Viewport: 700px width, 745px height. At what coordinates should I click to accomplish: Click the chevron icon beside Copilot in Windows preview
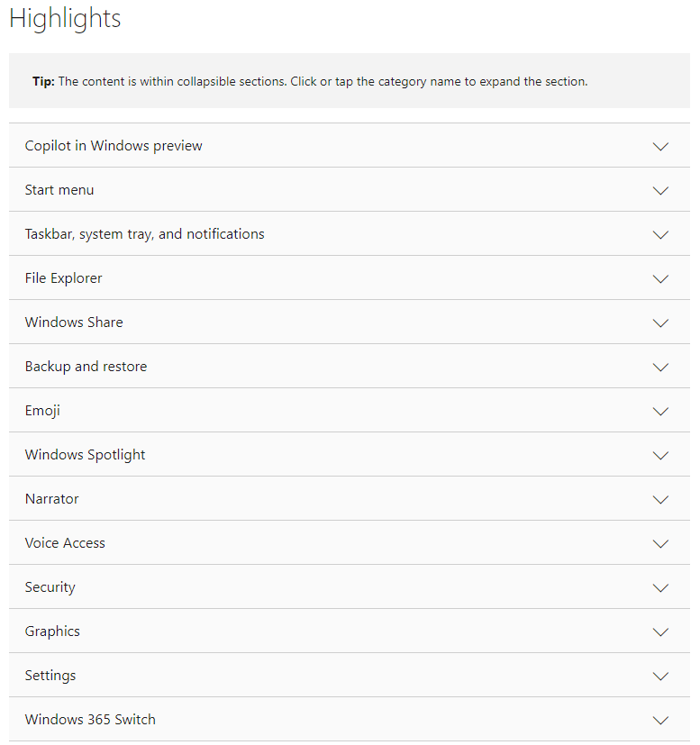click(x=660, y=146)
